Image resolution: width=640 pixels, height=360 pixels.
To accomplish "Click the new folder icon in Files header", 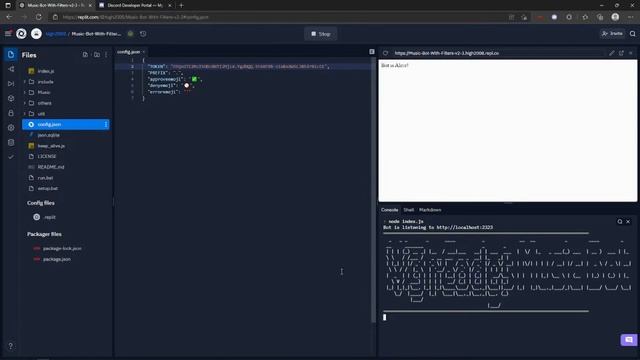I will [97, 55].
